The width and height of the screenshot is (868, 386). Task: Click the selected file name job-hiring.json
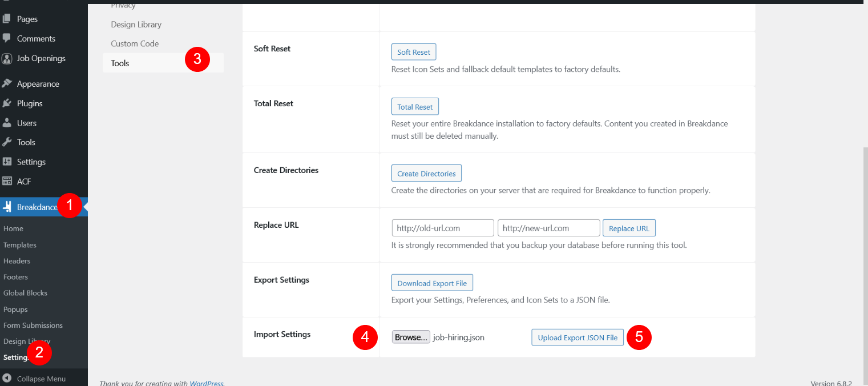pos(459,337)
